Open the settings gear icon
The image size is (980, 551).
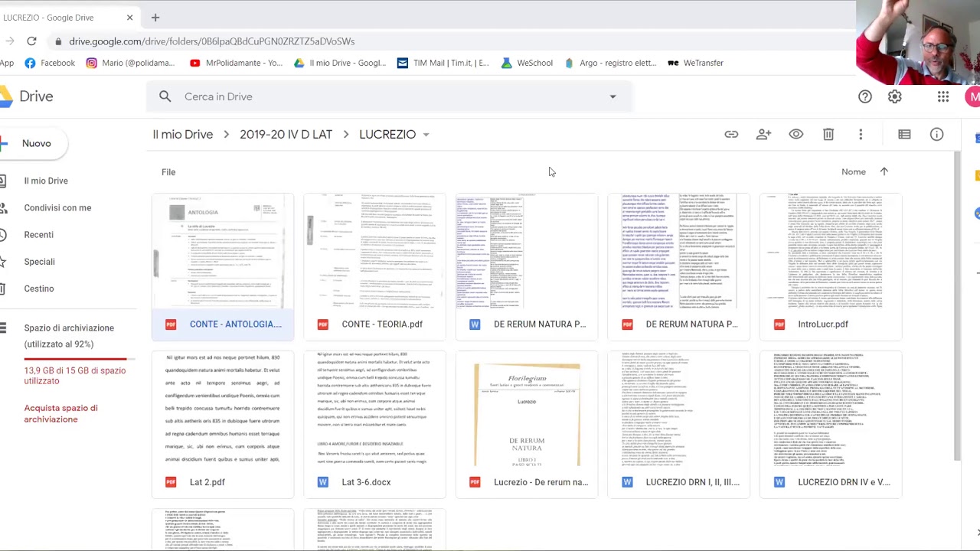(895, 96)
